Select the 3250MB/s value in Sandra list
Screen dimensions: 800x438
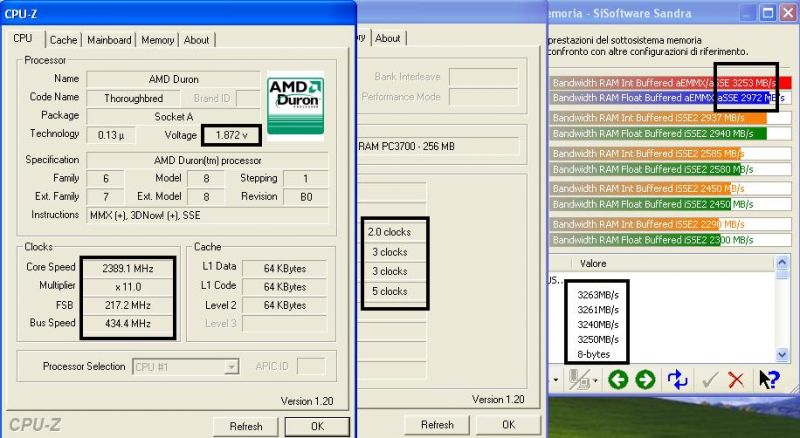(x=598, y=339)
